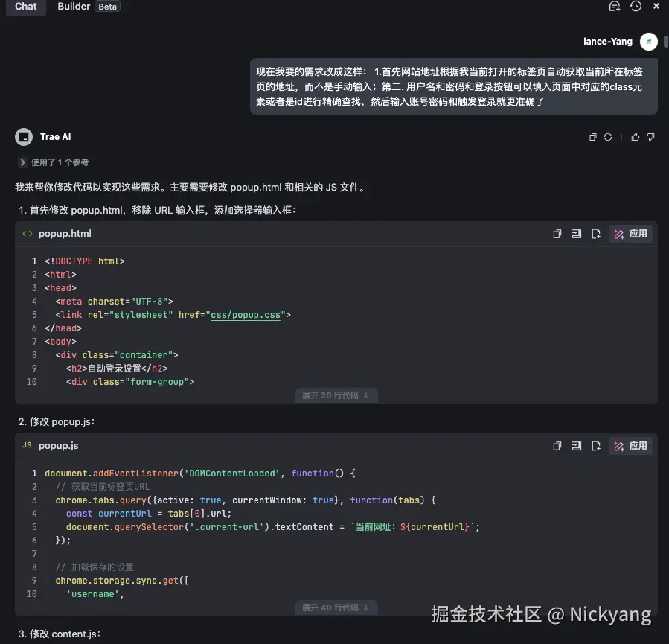Copy popup.html code block
The image size is (669, 644).
pos(557,234)
